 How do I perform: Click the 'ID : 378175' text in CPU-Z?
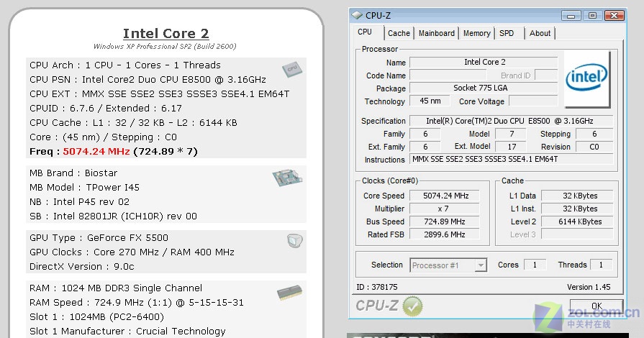pyautogui.click(x=377, y=287)
